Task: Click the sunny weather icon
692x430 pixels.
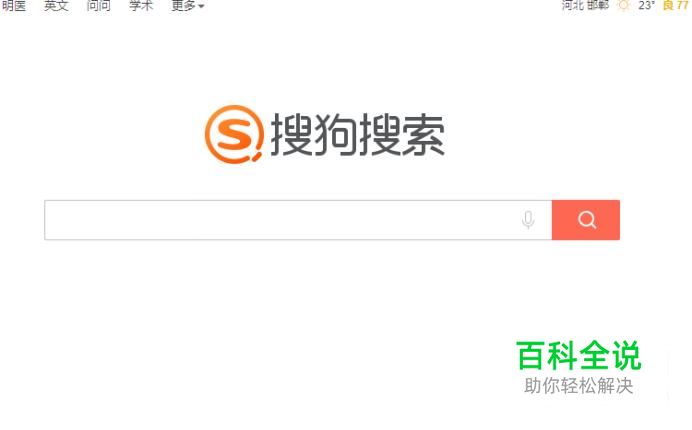Action: point(624,5)
